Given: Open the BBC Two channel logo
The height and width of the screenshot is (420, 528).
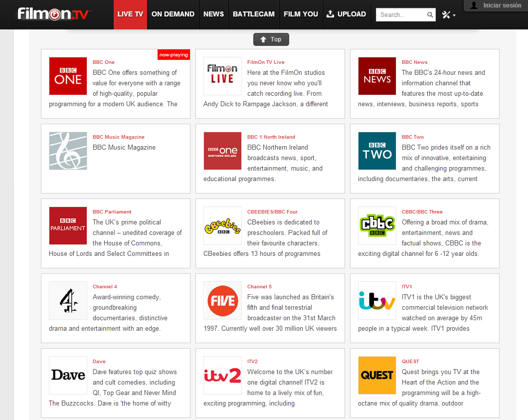Looking at the screenshot, I should [x=377, y=151].
